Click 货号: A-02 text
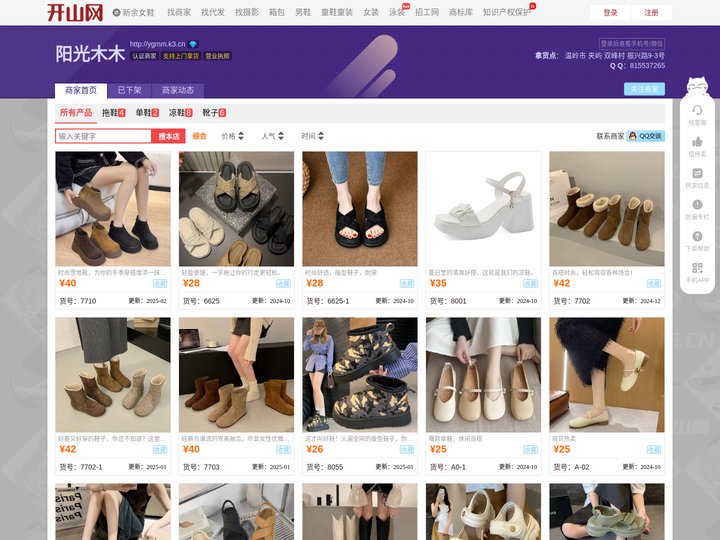Viewport: 720px width, 540px height. (571, 467)
